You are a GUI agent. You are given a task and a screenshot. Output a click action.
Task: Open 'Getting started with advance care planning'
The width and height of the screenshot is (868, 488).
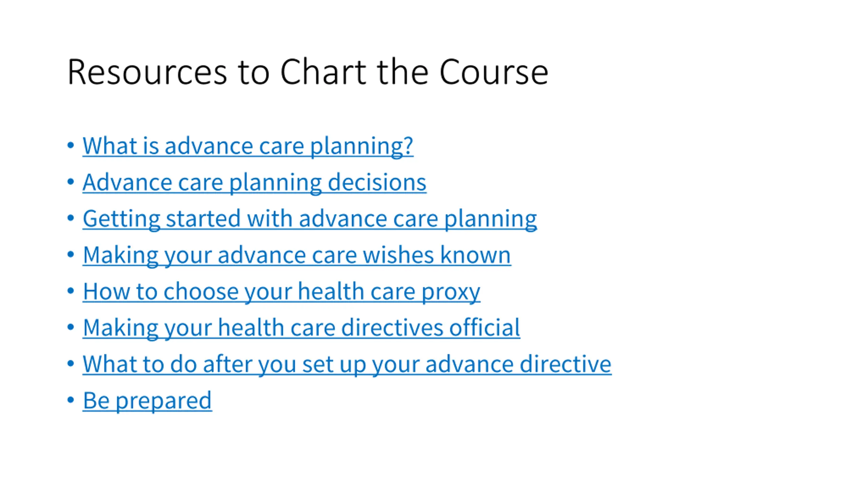(x=310, y=219)
